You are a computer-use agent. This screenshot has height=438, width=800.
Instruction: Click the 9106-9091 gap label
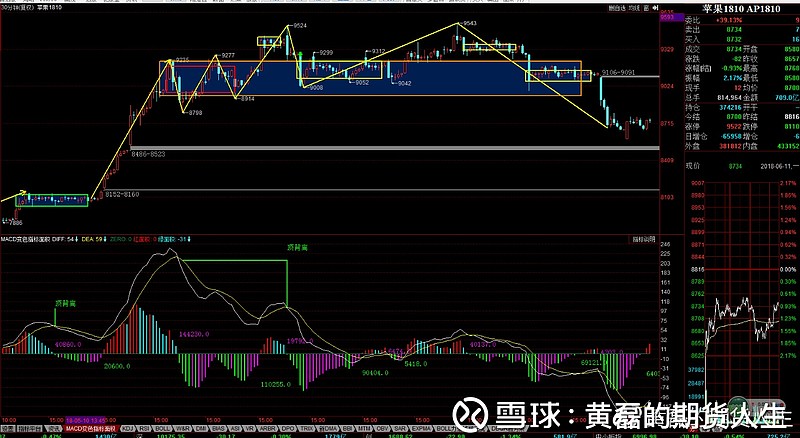(618, 72)
